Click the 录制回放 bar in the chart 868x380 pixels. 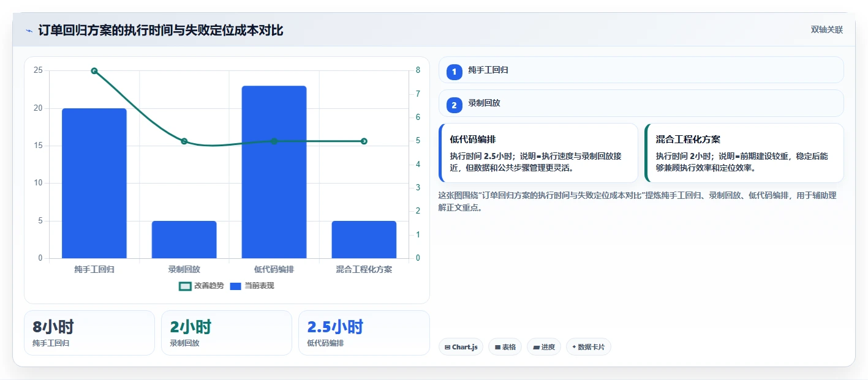tap(184, 239)
